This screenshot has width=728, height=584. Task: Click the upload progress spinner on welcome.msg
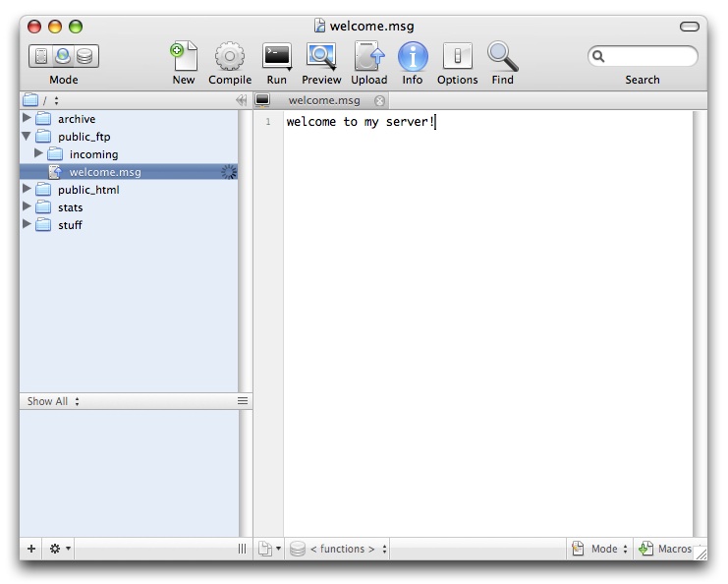pos(229,172)
